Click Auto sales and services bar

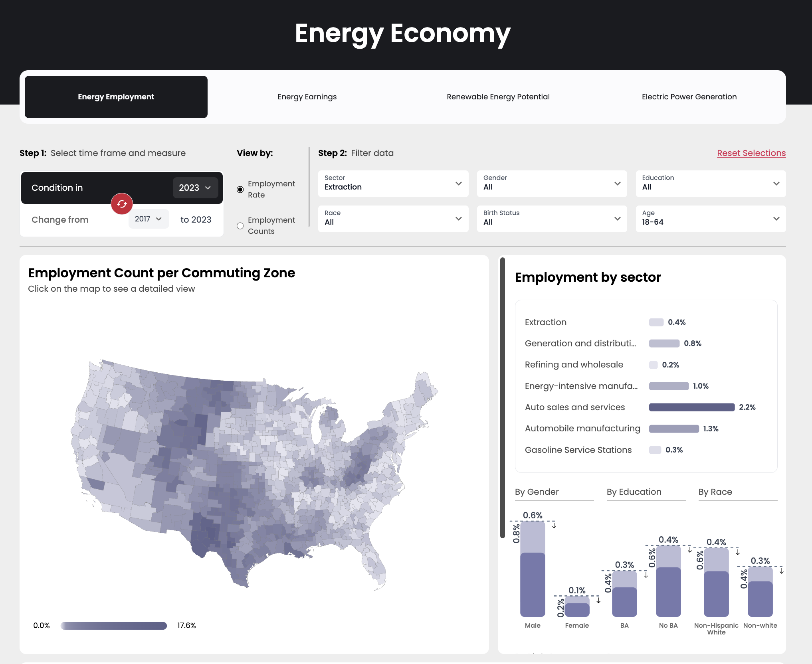691,407
